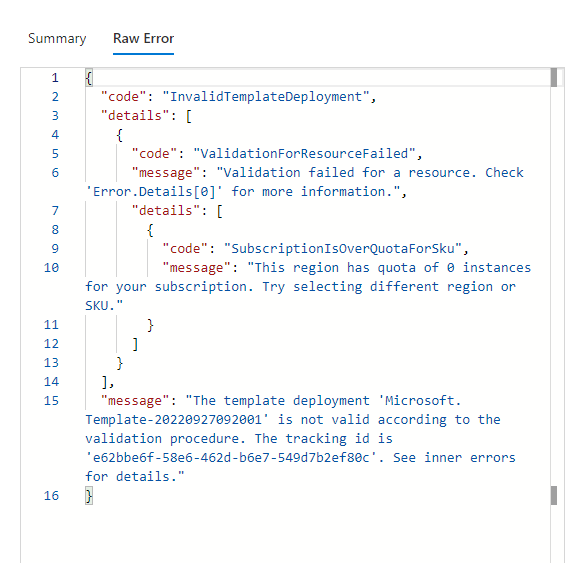
Task: Click the "message" key on line 6
Action: tap(166, 173)
